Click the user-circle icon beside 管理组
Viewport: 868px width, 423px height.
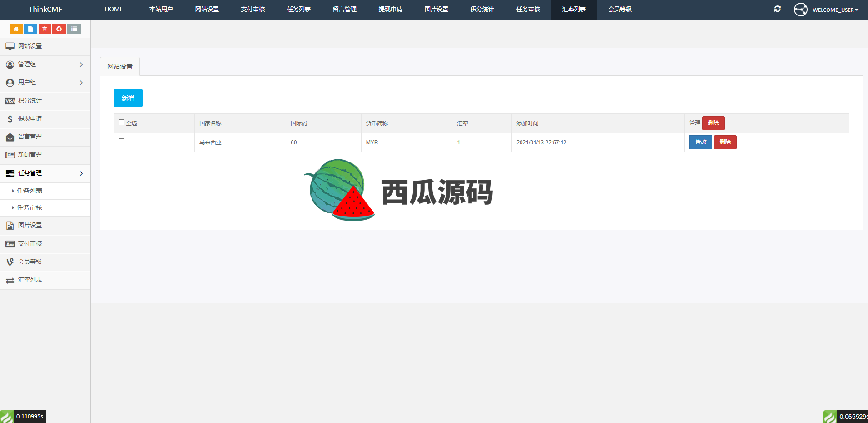[x=10, y=64]
